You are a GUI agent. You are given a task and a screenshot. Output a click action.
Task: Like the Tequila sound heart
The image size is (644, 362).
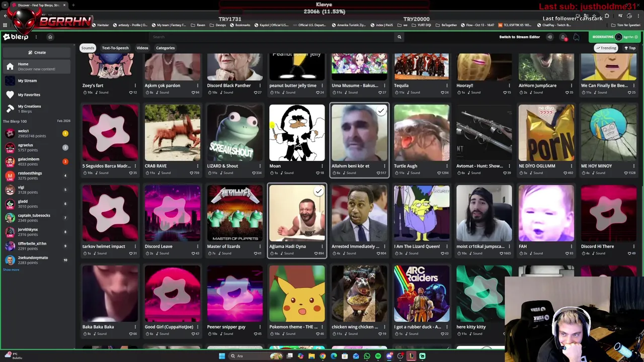(443, 93)
